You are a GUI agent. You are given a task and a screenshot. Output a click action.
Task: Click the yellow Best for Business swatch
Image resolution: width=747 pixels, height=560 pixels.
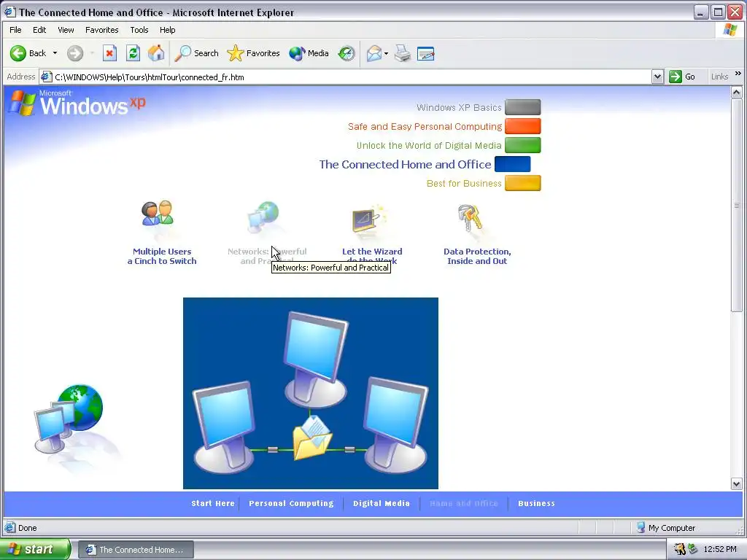[522, 183]
